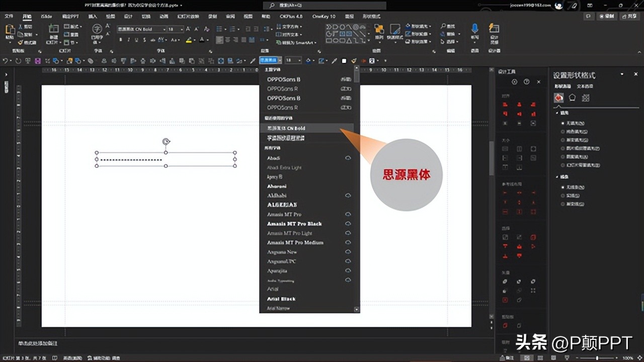Open the 插入 (Insert) ribbon tab
The height and width of the screenshot is (362, 644).
click(x=93, y=17)
